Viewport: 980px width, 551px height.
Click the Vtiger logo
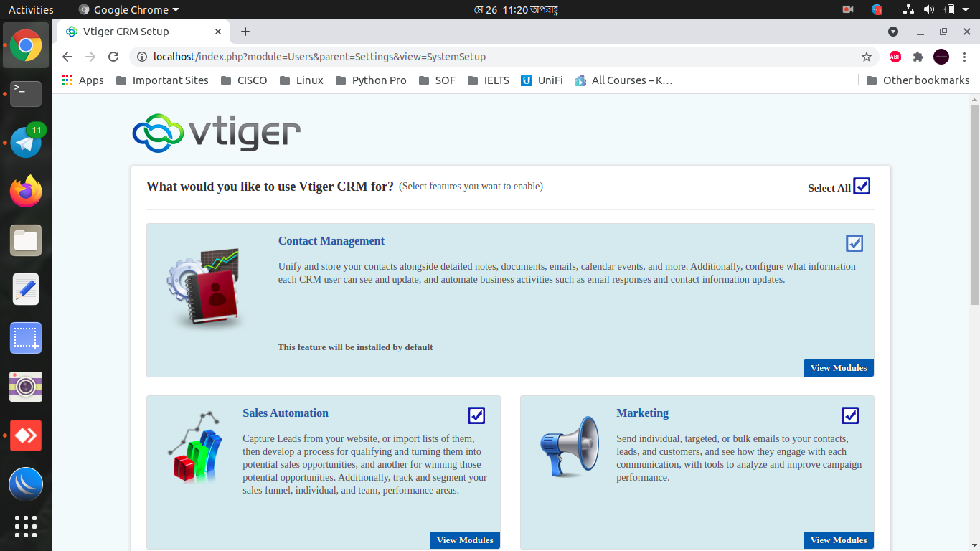pyautogui.click(x=215, y=133)
